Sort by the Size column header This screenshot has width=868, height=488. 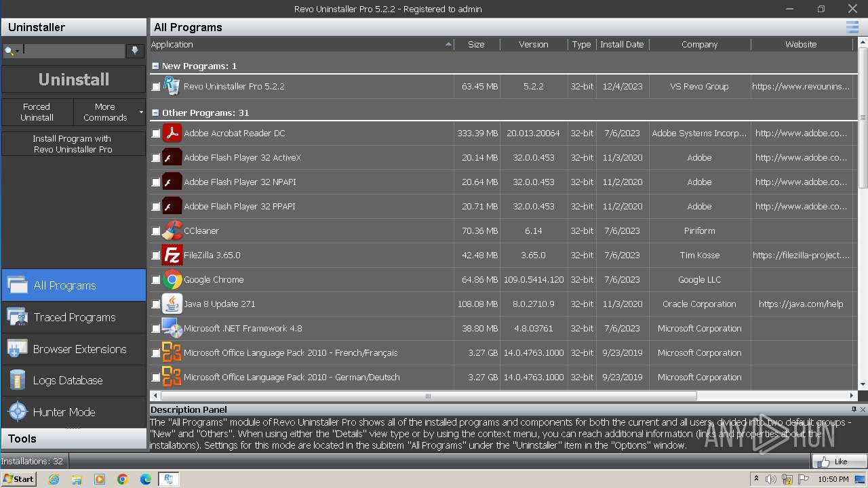point(477,44)
